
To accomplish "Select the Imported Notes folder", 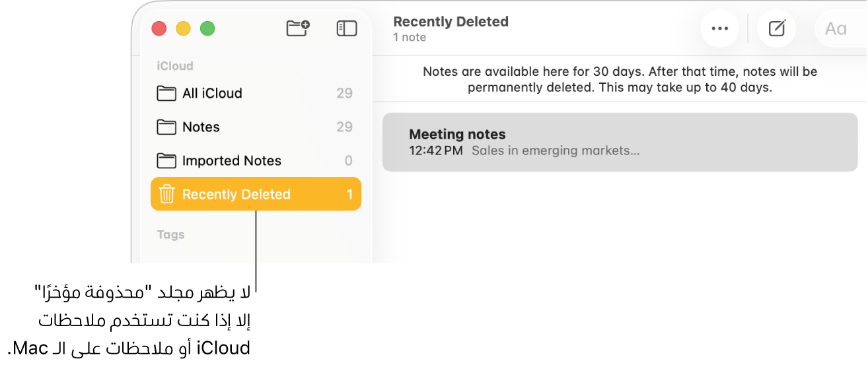I will click(x=231, y=160).
